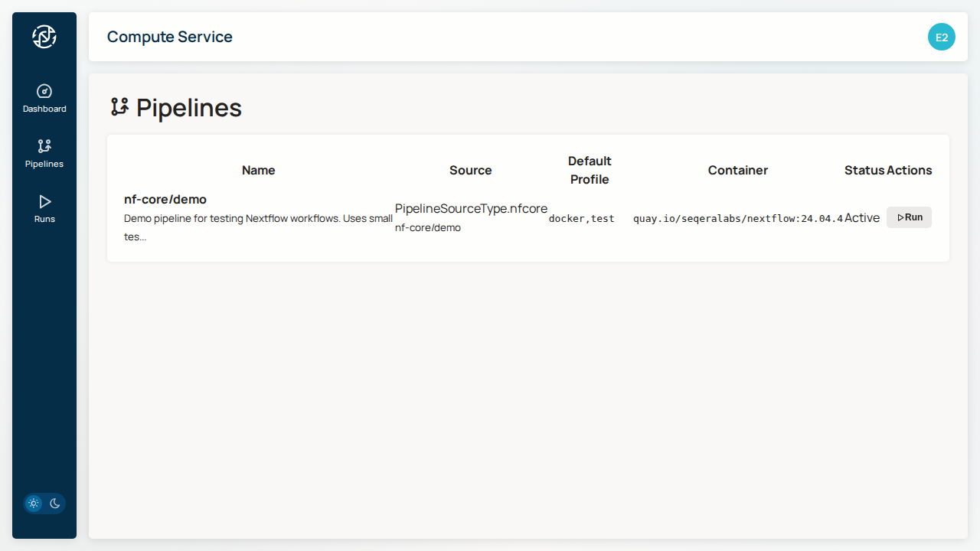Click the Active status label
This screenshot has height=551, width=980.
(861, 218)
